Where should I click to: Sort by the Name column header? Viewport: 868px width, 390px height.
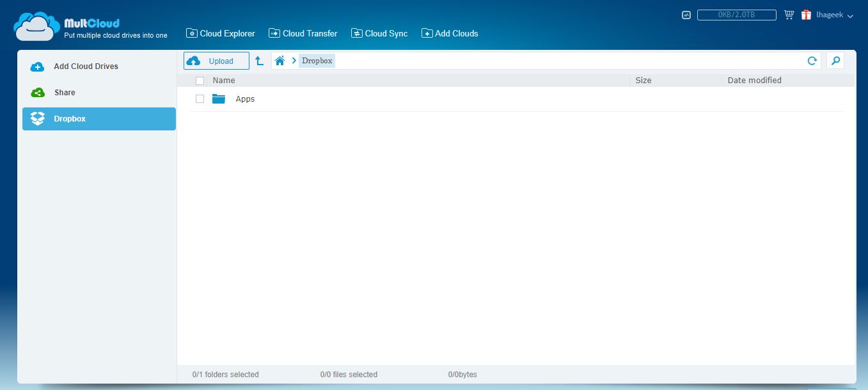tap(224, 81)
